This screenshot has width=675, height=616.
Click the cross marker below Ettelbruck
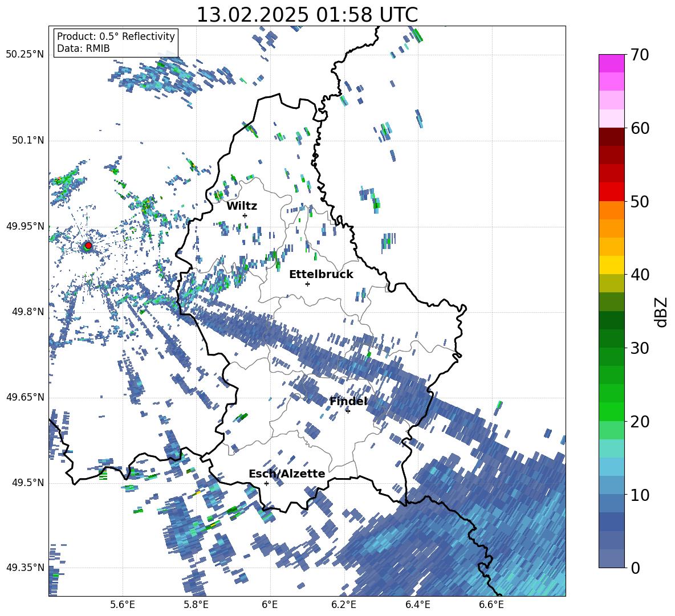pos(307,284)
